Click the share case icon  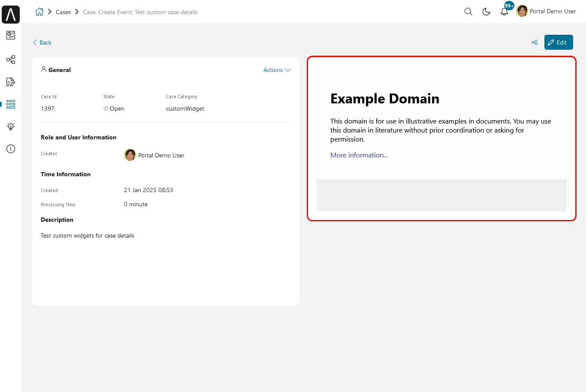(535, 42)
